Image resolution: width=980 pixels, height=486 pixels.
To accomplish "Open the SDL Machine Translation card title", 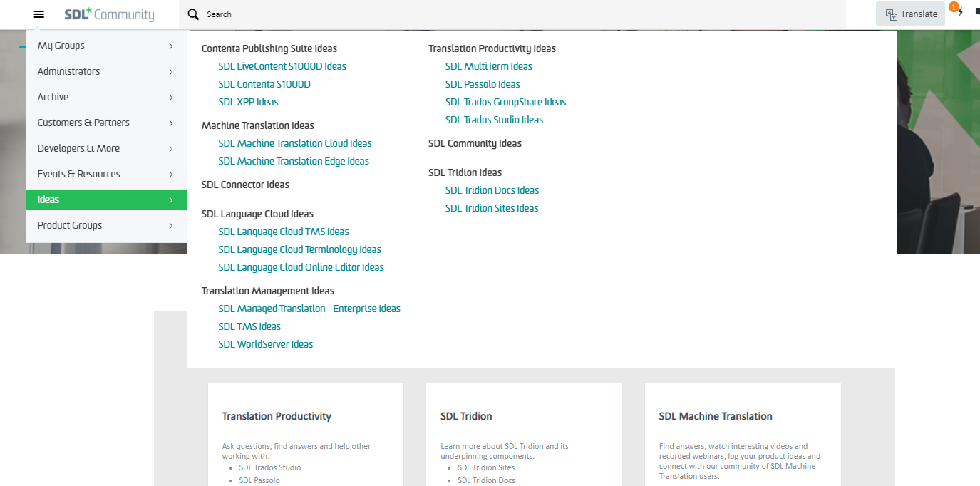I will 716,416.
